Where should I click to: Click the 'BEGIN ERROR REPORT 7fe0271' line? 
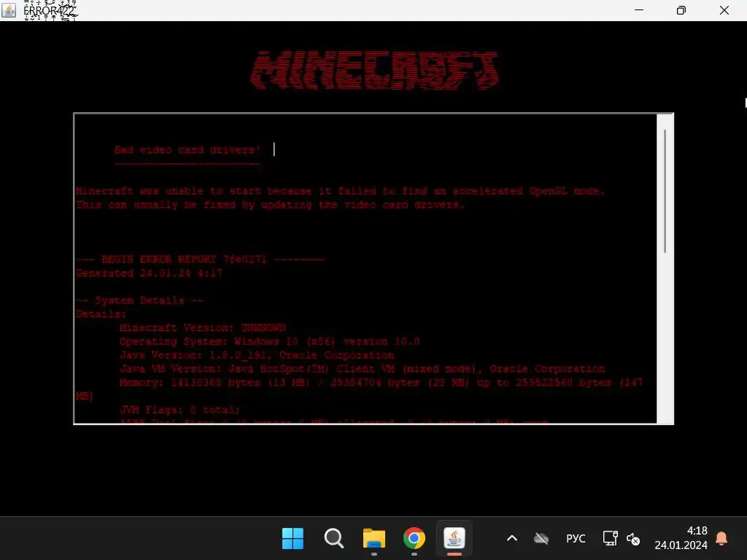point(200,260)
